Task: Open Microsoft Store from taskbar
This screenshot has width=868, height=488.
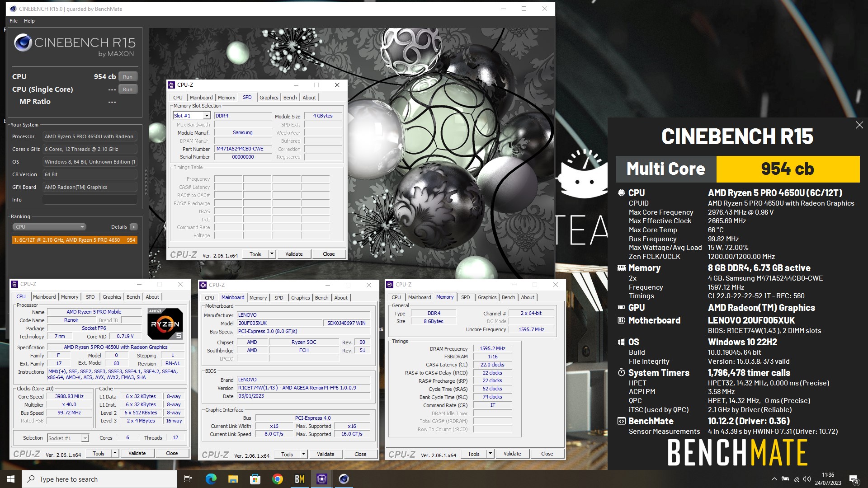Action: pyautogui.click(x=255, y=479)
